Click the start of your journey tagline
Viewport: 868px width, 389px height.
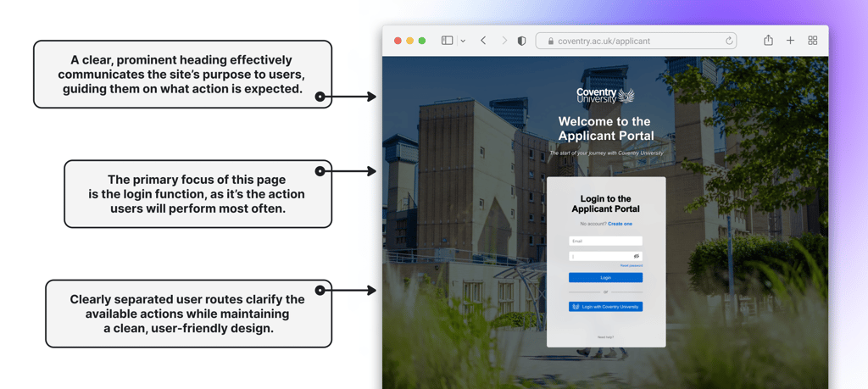pos(606,153)
